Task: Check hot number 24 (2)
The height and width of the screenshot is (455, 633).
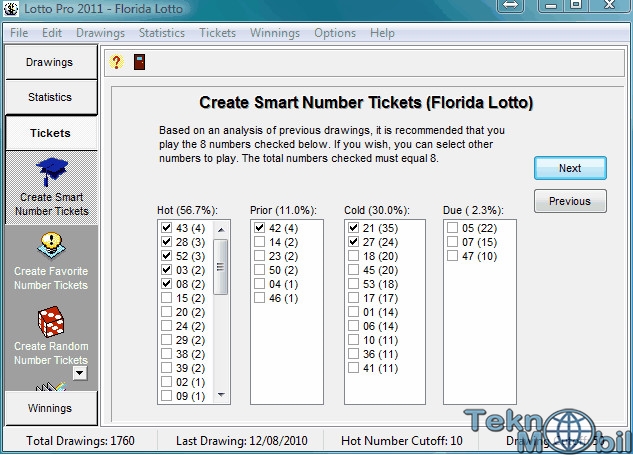Action: (166, 326)
